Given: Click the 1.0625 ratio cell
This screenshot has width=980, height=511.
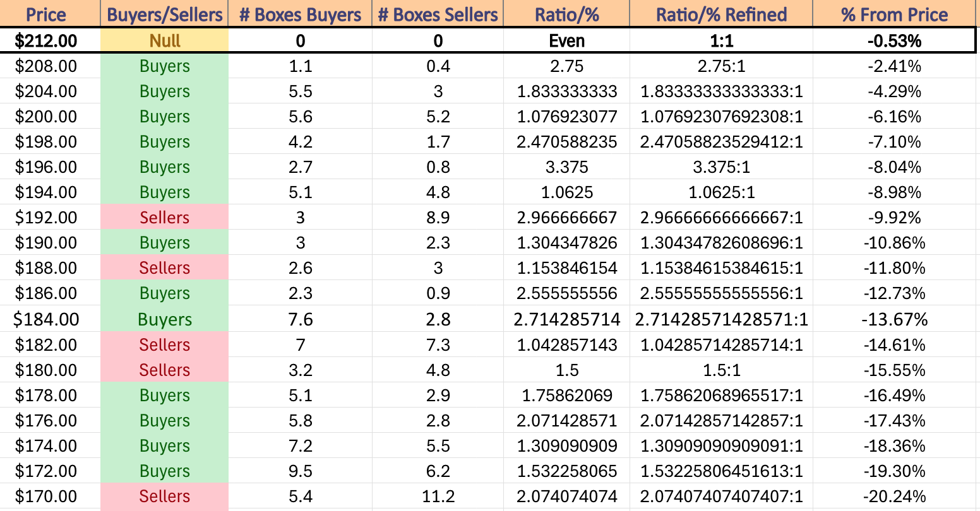Looking at the screenshot, I should (x=567, y=192).
